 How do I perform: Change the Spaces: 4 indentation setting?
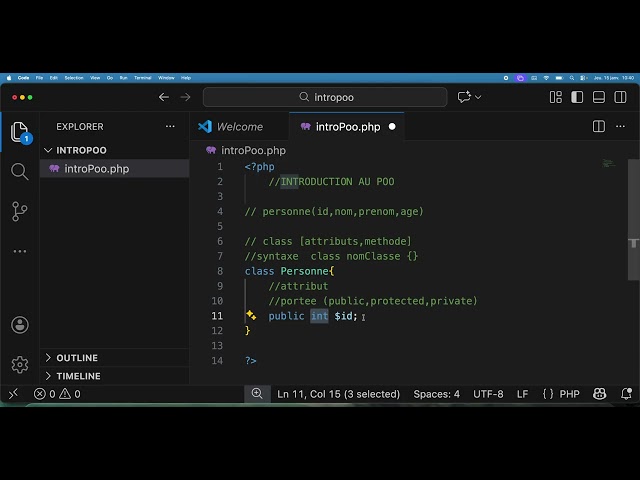point(436,394)
